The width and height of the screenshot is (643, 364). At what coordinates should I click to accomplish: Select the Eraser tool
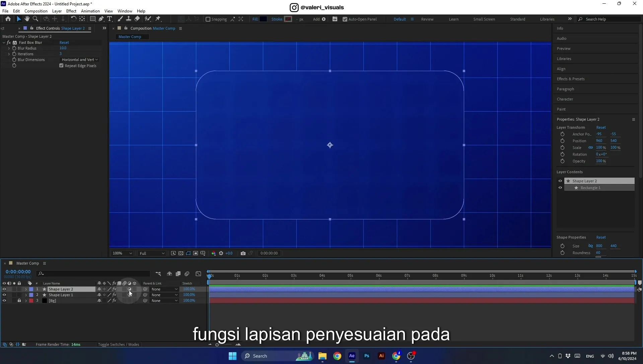tap(137, 19)
